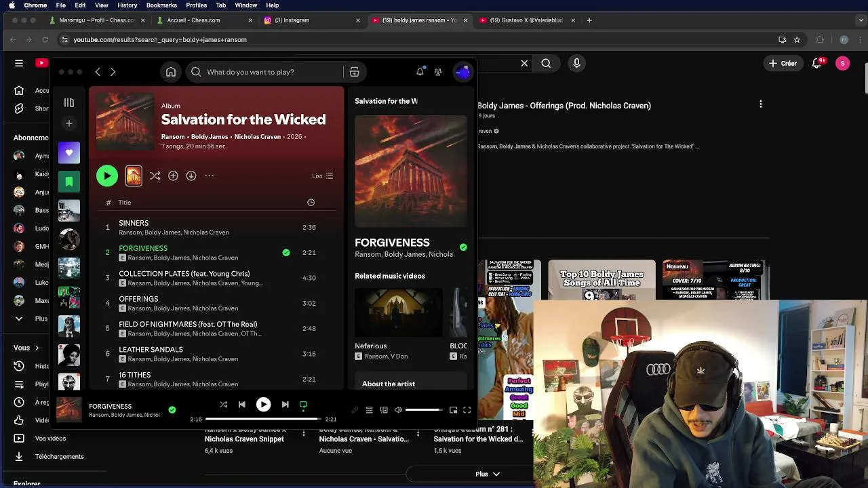
Task: Enable shuffle for the album header
Action: pos(155,176)
